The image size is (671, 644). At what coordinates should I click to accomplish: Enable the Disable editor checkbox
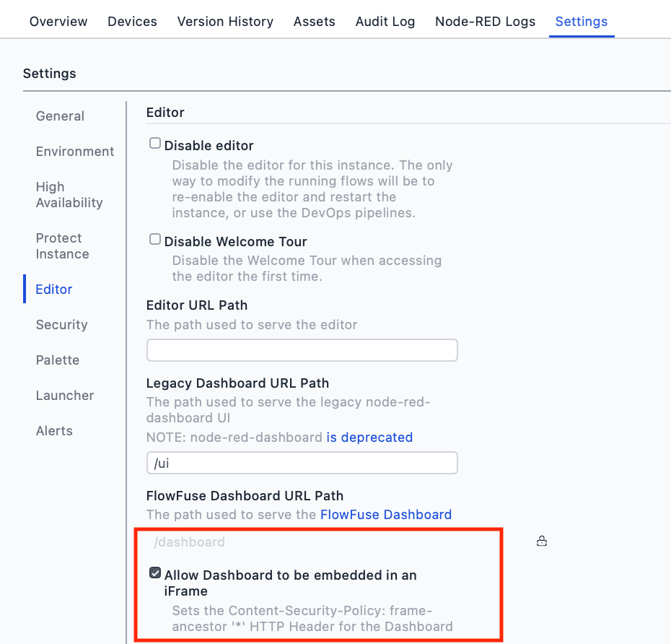154,142
